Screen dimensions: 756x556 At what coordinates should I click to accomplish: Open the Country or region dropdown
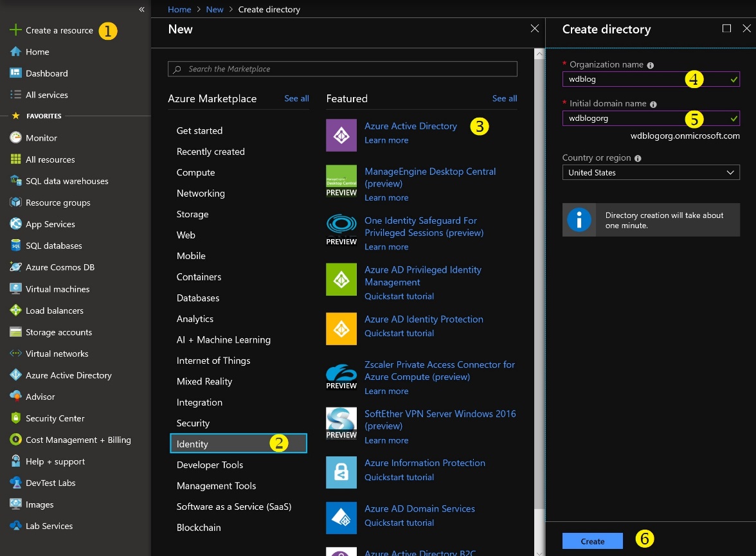[x=651, y=172]
